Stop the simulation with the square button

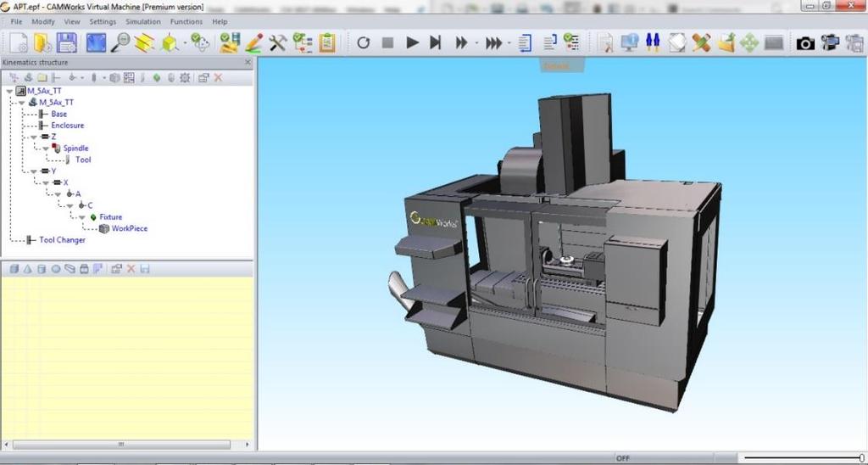coord(387,42)
